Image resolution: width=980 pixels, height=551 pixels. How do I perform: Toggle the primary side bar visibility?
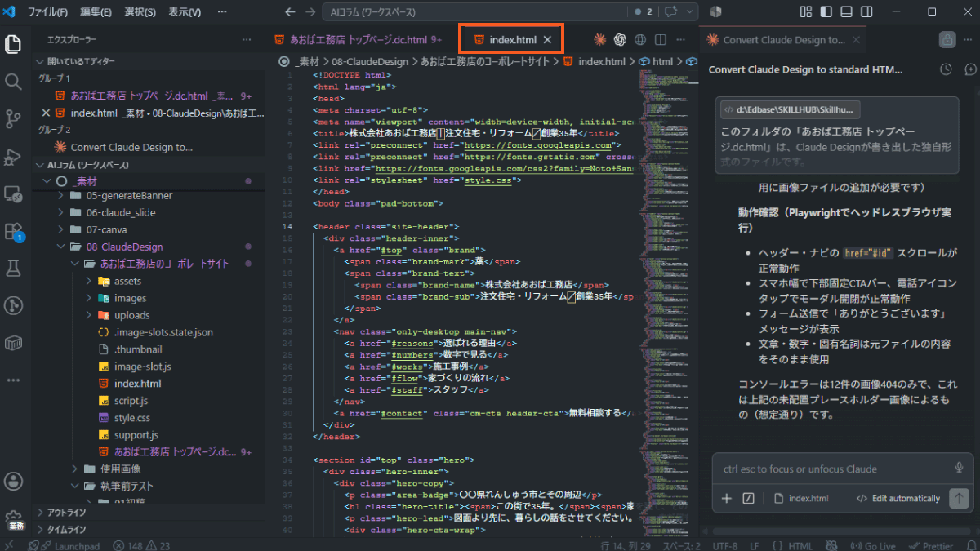click(x=826, y=12)
